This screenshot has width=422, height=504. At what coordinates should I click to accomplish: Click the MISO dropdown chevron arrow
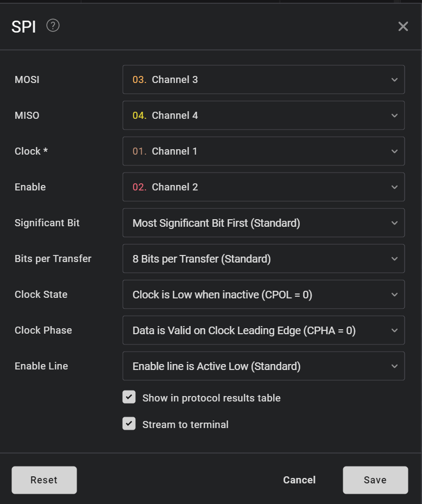coord(394,116)
